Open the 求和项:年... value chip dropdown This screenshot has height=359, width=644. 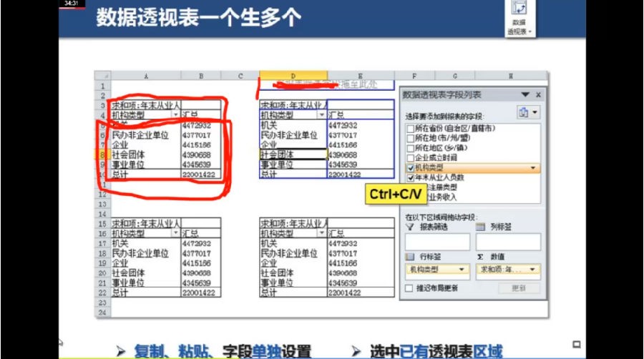tap(532, 270)
